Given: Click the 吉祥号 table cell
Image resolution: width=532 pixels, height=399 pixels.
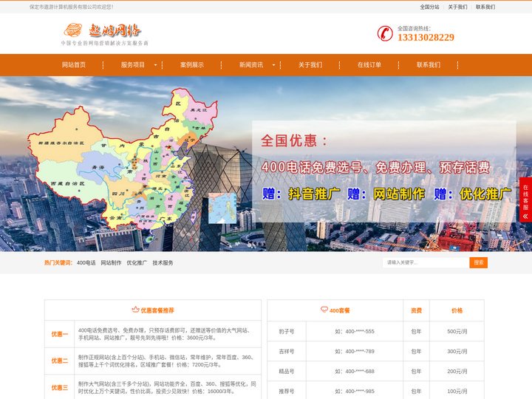Looking at the screenshot, I should (x=287, y=352).
